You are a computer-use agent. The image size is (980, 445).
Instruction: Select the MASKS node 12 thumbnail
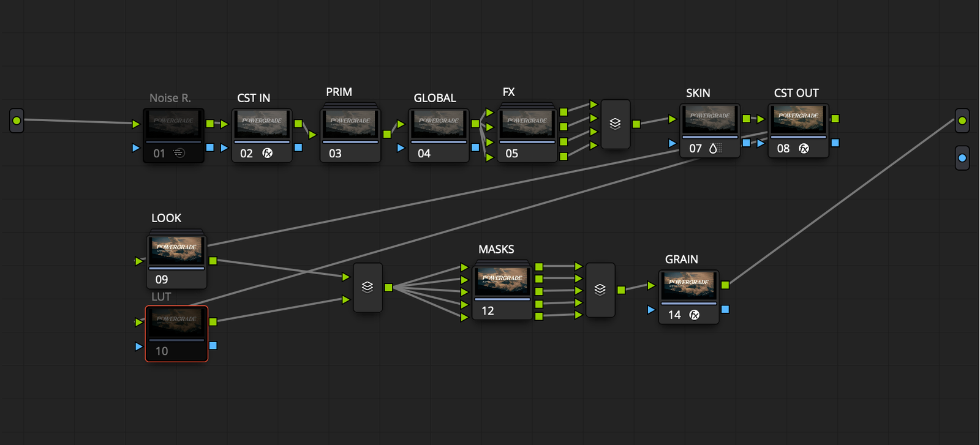tap(502, 282)
